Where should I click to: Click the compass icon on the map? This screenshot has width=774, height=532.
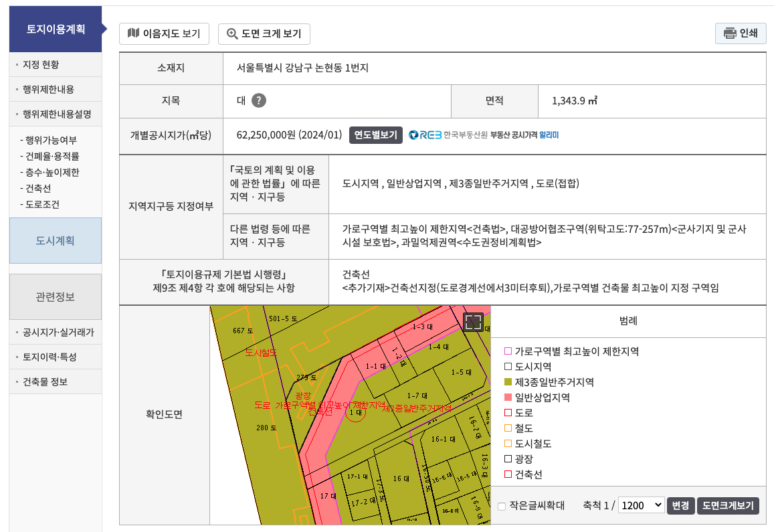pos(474,321)
